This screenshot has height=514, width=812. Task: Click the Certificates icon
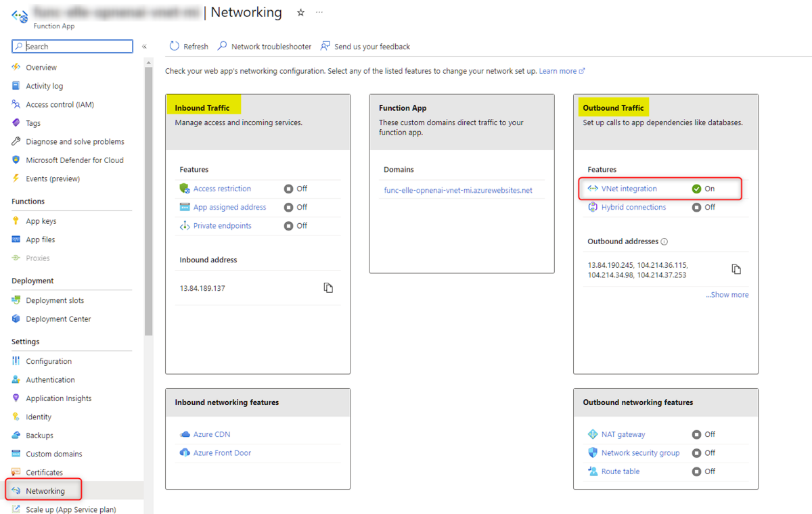click(16, 472)
